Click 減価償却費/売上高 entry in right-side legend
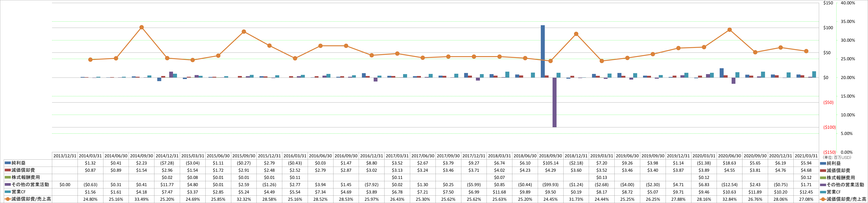 click(x=843, y=199)
